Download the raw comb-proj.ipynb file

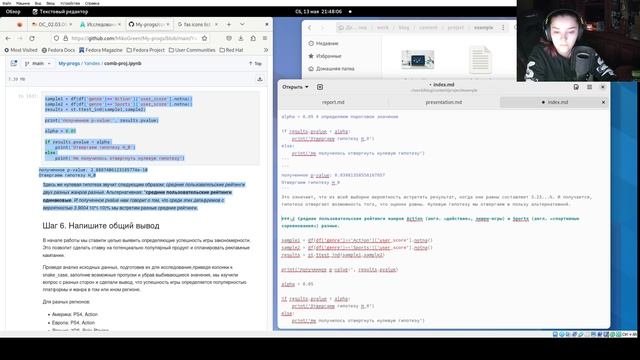pos(260,79)
